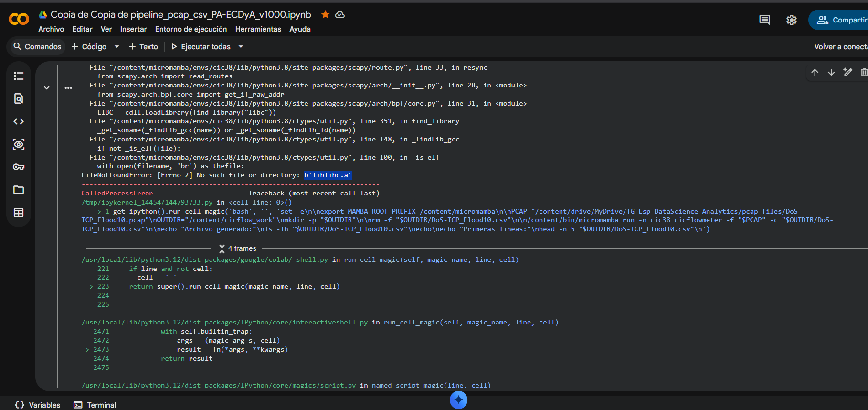Open the secrets key icon
This screenshot has height=410, width=868.
[x=19, y=167]
